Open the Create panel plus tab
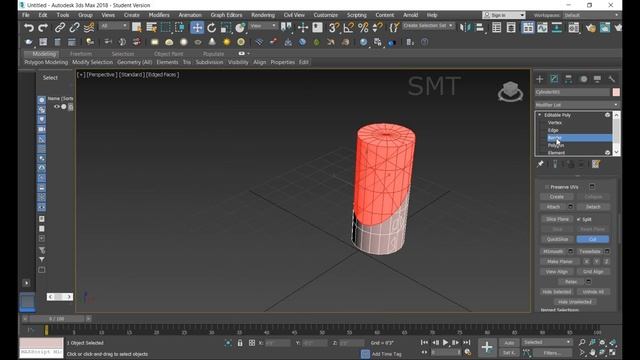Screen dimensions: 640x360 pos(540,79)
